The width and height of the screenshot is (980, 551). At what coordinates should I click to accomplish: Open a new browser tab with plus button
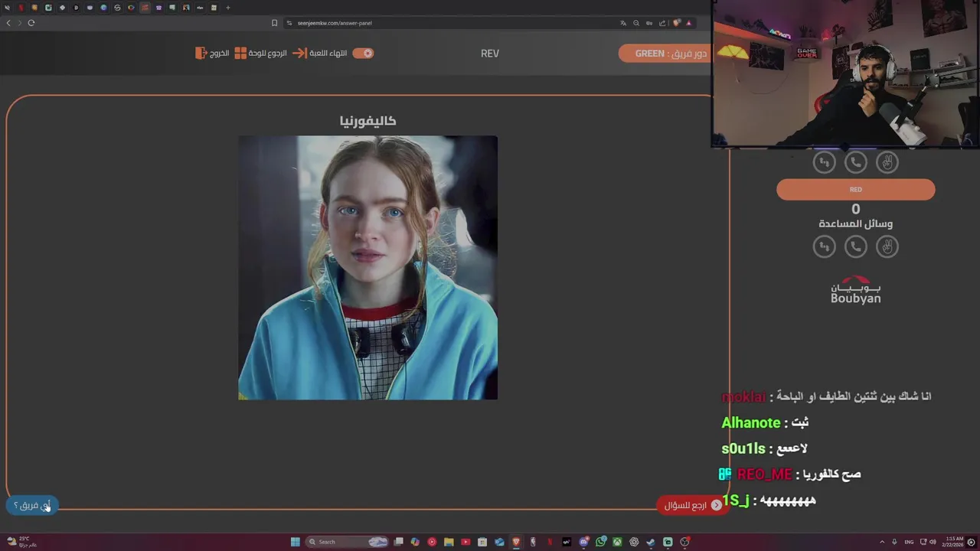pos(227,8)
